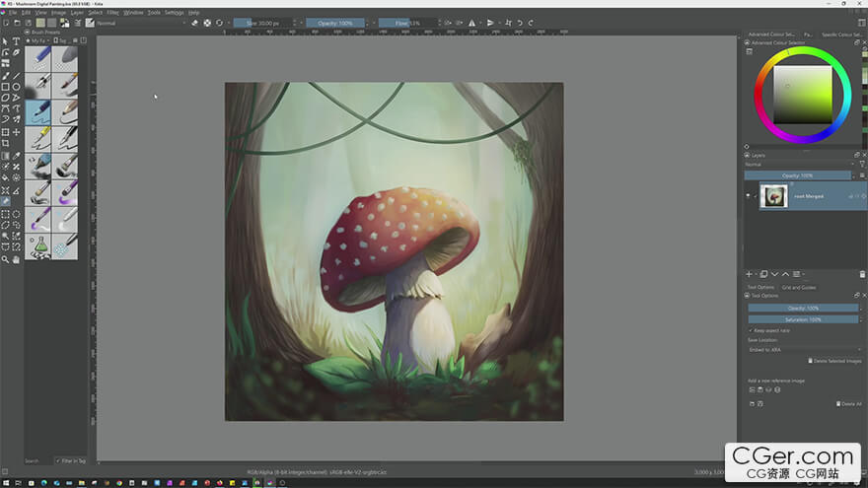The image size is (868, 488).
Task: Add a new layer with plus button
Action: click(x=749, y=274)
